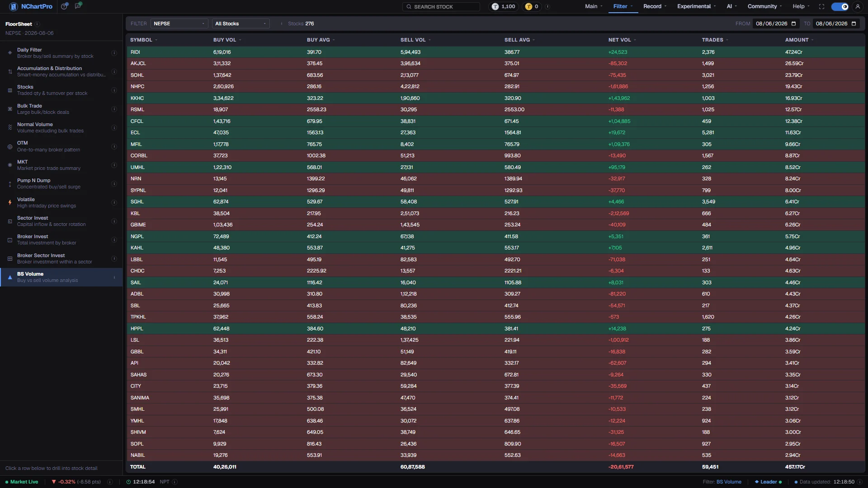Image resolution: width=868 pixels, height=488 pixels.
Task: Open the Main menu
Action: click(594, 6)
